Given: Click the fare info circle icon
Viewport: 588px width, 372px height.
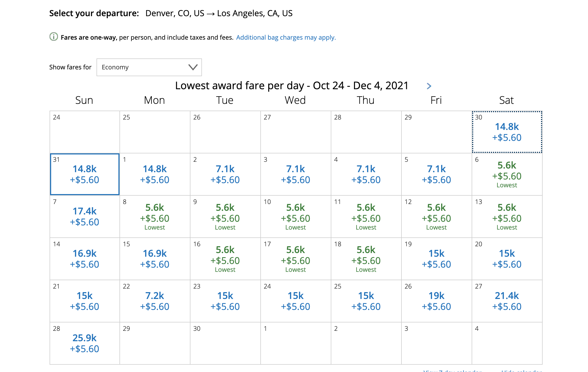Looking at the screenshot, I should (x=54, y=37).
